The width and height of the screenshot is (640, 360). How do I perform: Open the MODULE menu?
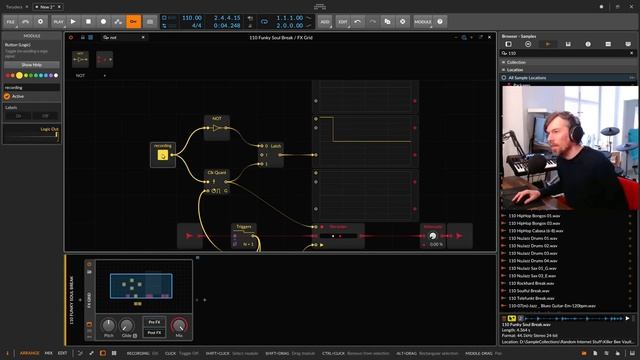[423, 22]
